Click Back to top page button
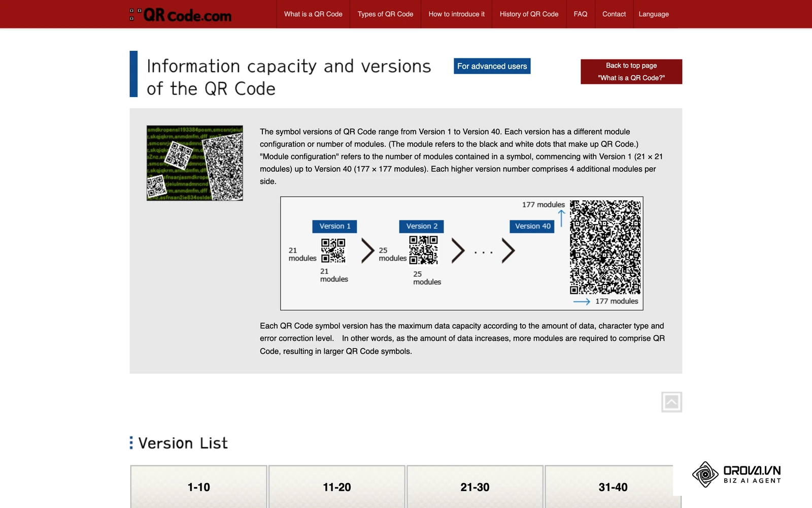The image size is (812, 508). [631, 72]
